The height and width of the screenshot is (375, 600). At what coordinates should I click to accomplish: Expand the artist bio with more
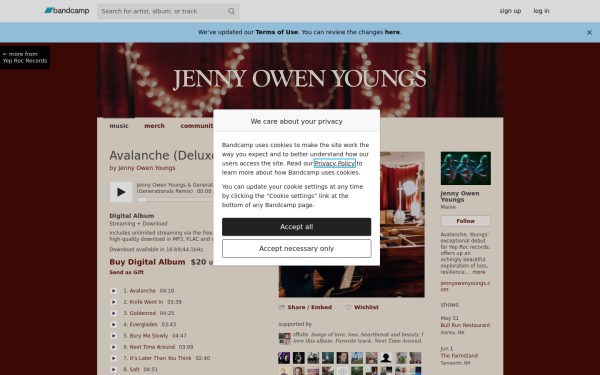[x=479, y=272]
